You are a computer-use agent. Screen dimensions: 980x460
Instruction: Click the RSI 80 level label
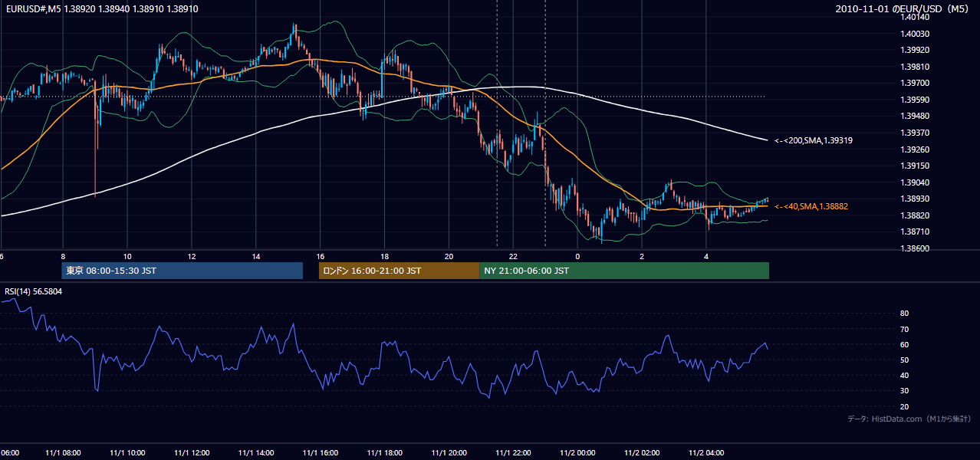[x=904, y=314]
